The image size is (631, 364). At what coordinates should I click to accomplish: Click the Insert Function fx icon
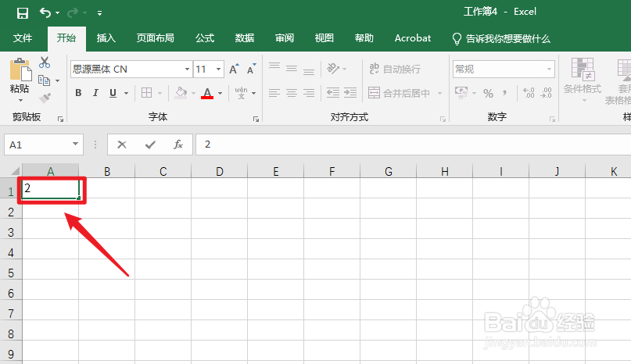[x=178, y=145]
